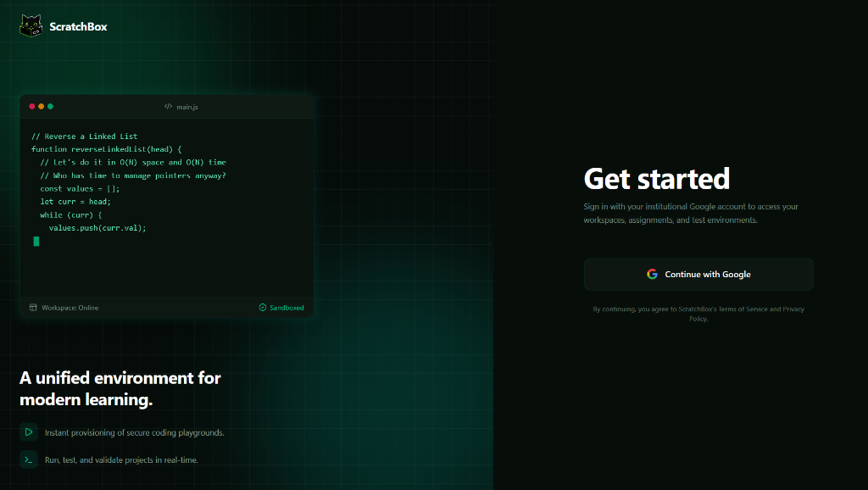Click the Sandboxed status label
The width and height of the screenshot is (868, 490).
coord(287,308)
